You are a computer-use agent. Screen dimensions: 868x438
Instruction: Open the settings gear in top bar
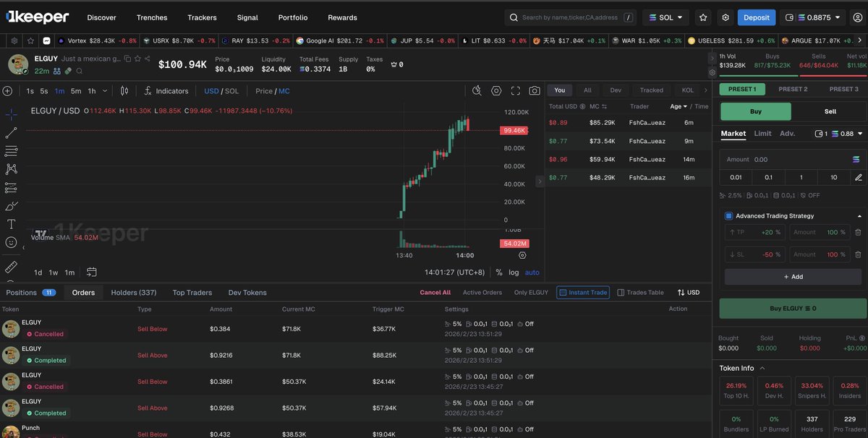pyautogui.click(x=726, y=17)
